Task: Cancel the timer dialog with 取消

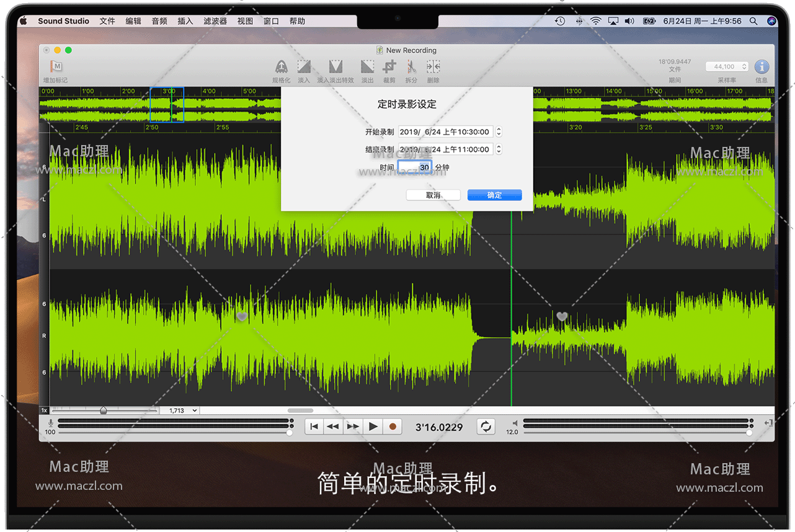Action: [433, 195]
